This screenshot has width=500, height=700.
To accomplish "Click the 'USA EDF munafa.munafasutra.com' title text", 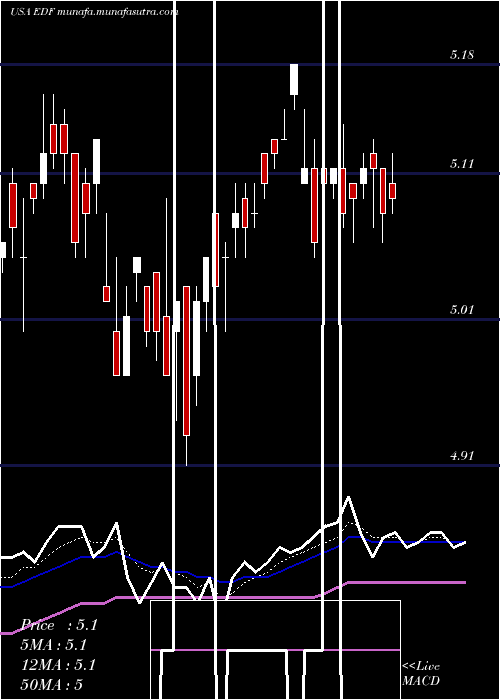I will pos(94,12).
